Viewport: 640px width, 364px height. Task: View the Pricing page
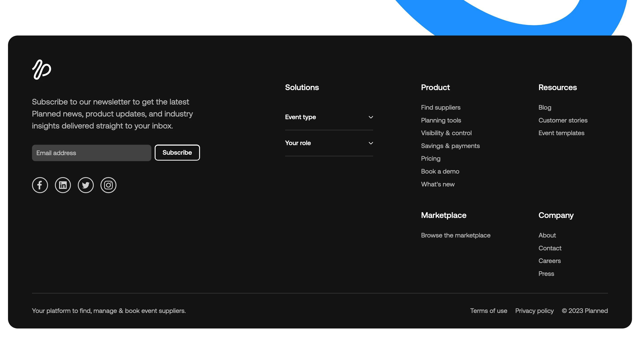point(430,158)
